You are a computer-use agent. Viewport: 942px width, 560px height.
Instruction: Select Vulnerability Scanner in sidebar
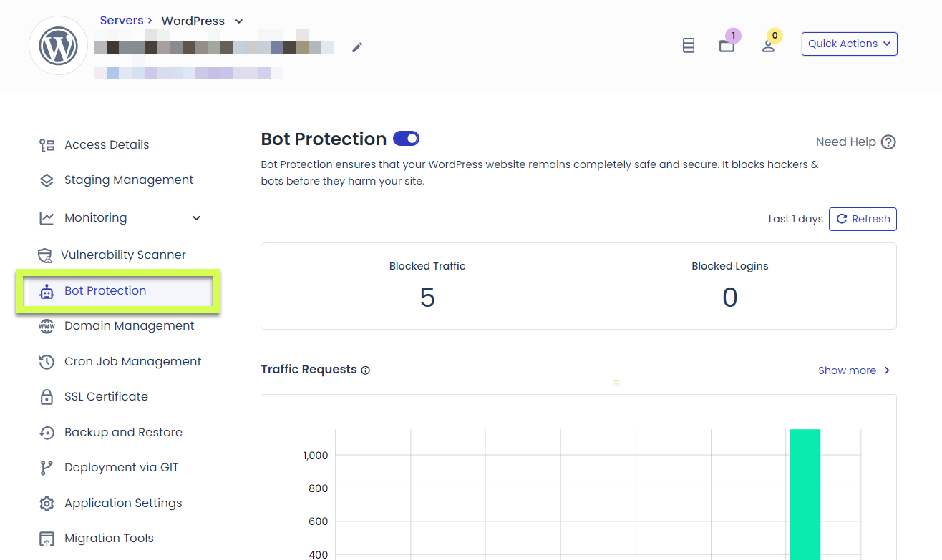pyautogui.click(x=123, y=255)
